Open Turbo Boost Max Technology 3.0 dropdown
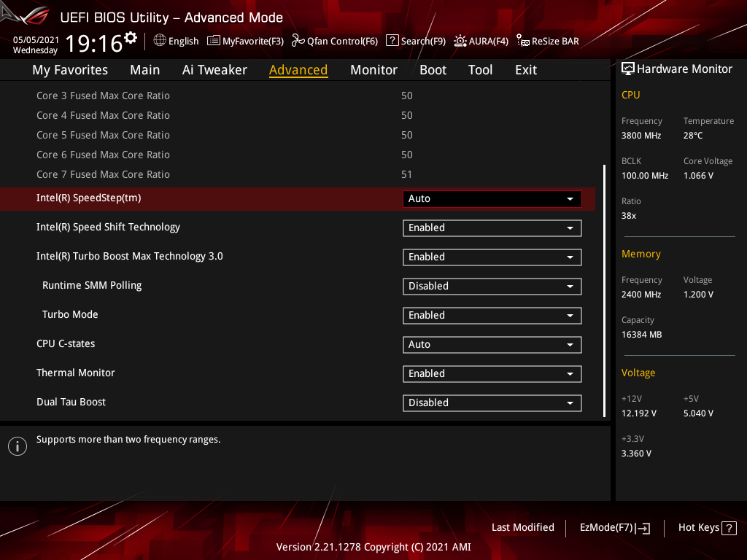Image resolution: width=747 pixels, height=560 pixels. 492,257
